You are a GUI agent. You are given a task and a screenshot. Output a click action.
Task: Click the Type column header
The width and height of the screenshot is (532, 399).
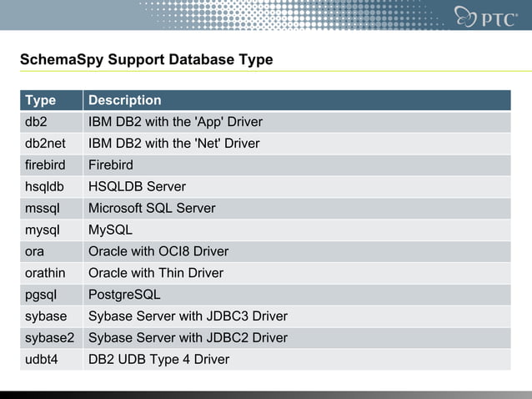[x=41, y=100]
